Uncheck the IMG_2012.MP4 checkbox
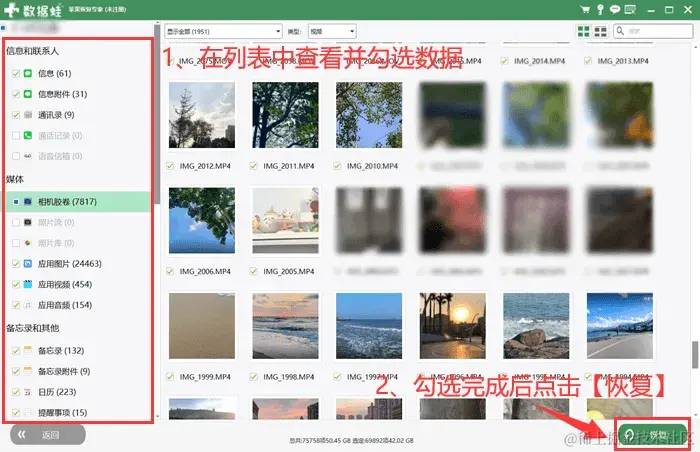The height and width of the screenshot is (452, 700). click(170, 166)
